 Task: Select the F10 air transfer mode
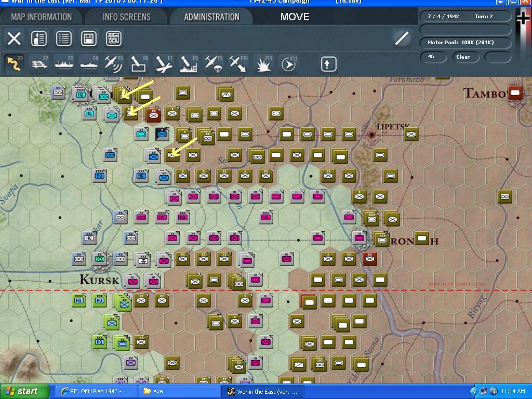238,63
